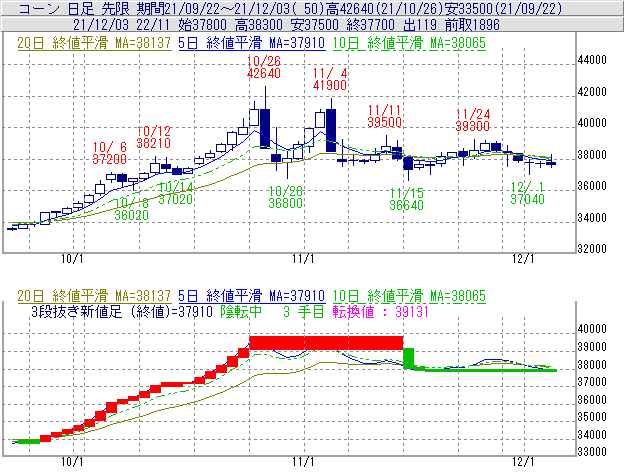Click the 安33500(21/09/22) header value
The height and width of the screenshot is (475, 624).
[504, 8]
